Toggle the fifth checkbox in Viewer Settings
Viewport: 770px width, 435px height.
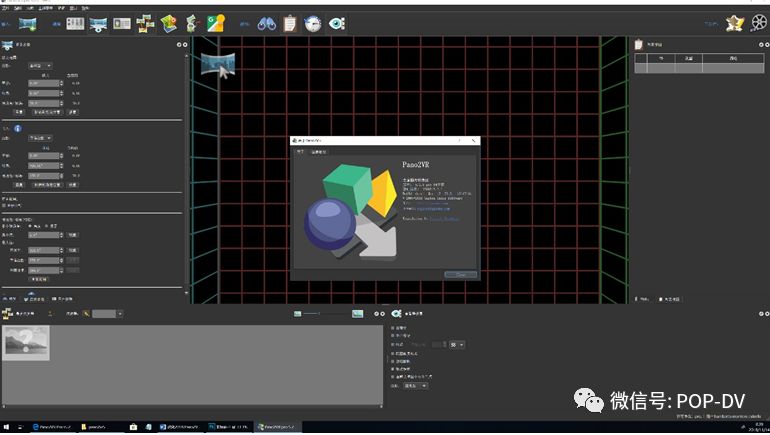pos(392,361)
